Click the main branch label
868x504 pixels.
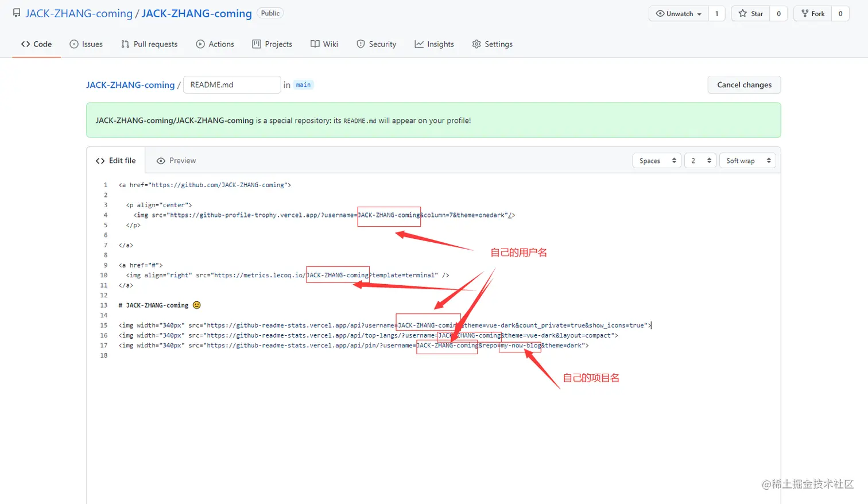[303, 85]
